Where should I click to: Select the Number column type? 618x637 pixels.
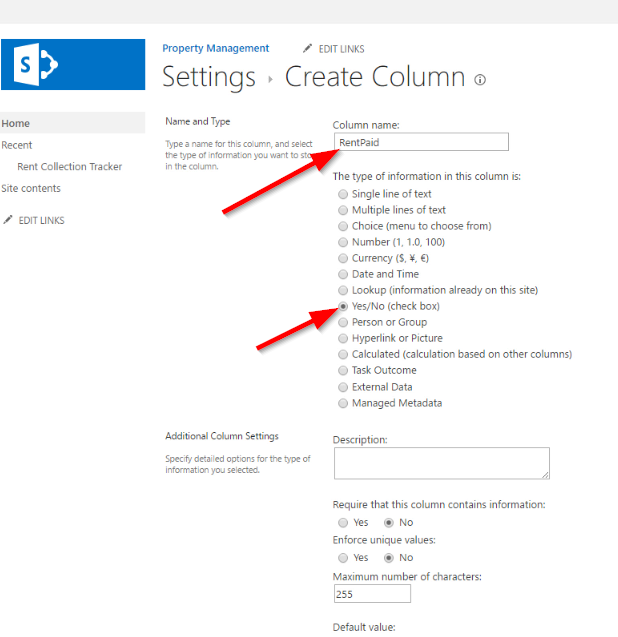pos(343,242)
